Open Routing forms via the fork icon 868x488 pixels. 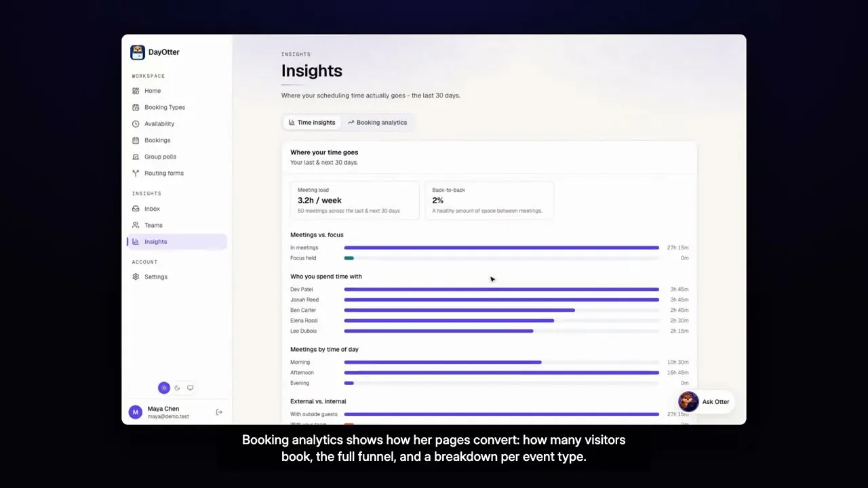[136, 174]
